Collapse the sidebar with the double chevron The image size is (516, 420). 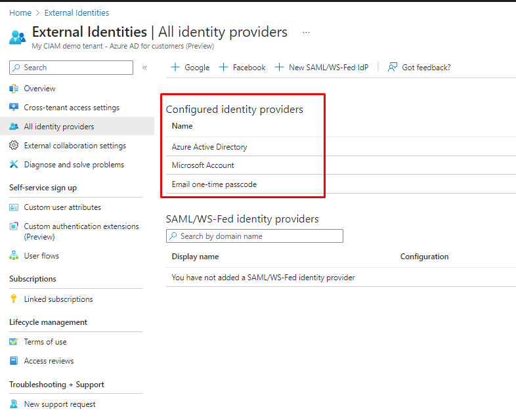tap(144, 68)
